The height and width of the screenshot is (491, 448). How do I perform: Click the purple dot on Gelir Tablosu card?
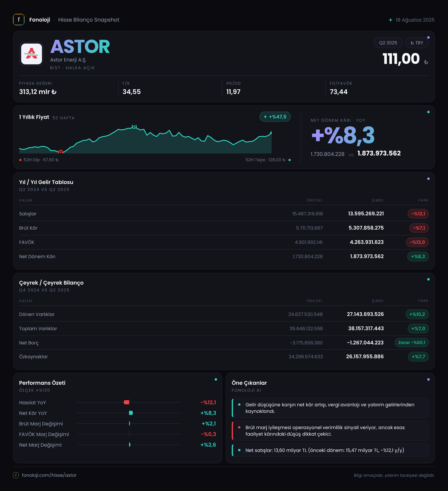click(428, 179)
